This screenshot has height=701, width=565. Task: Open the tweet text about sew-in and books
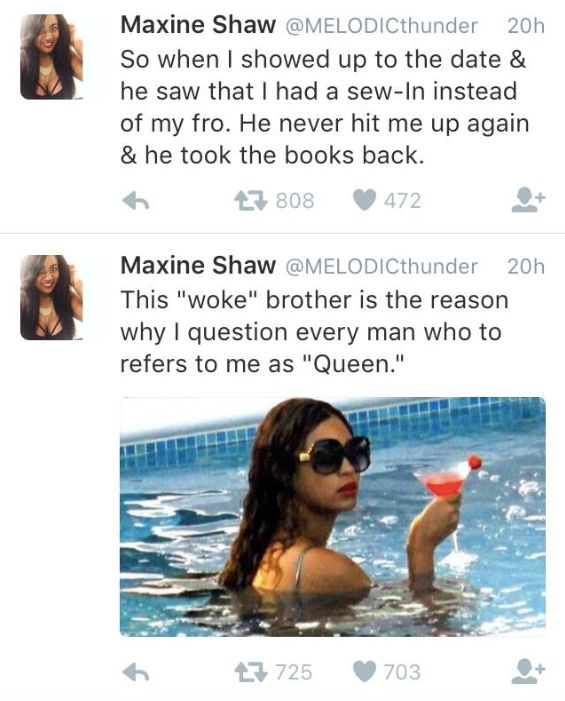(325, 107)
